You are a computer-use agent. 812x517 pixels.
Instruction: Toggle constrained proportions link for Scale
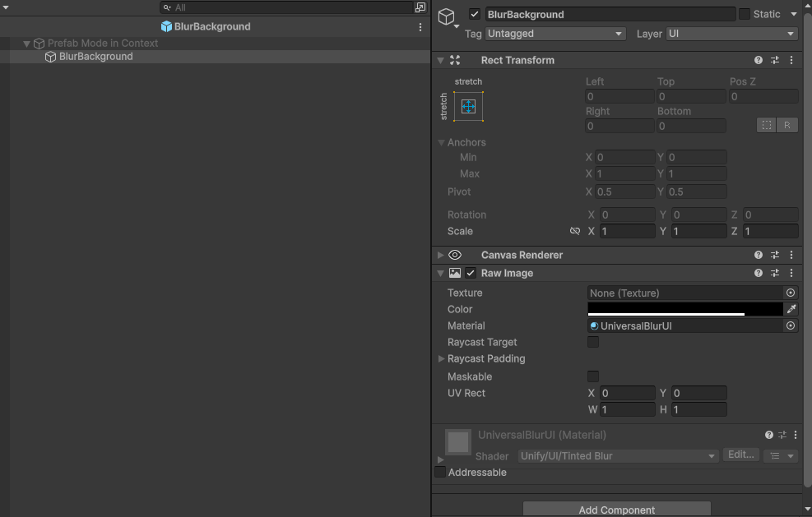pyautogui.click(x=575, y=231)
